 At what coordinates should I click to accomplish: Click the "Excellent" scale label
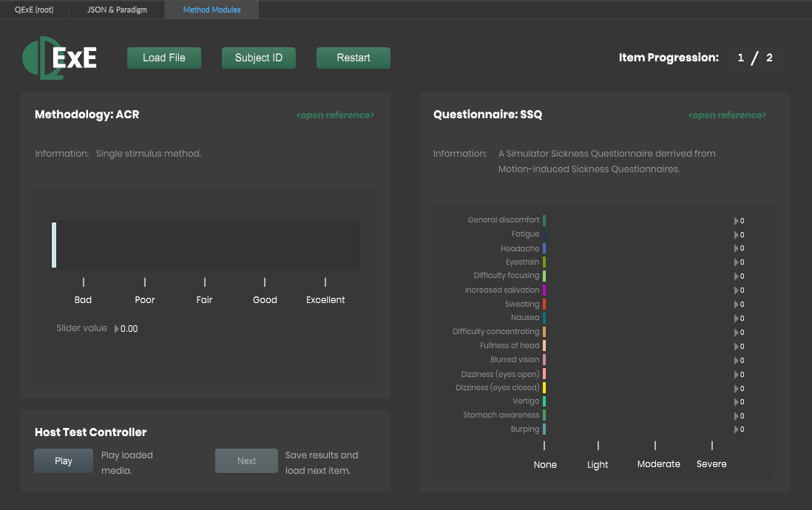[x=325, y=300]
